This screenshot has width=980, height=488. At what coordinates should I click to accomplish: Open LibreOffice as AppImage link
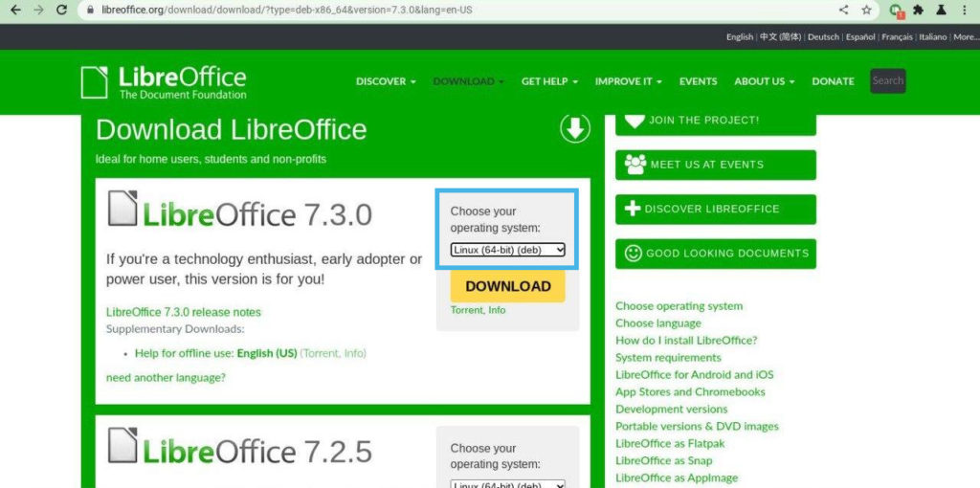point(677,478)
